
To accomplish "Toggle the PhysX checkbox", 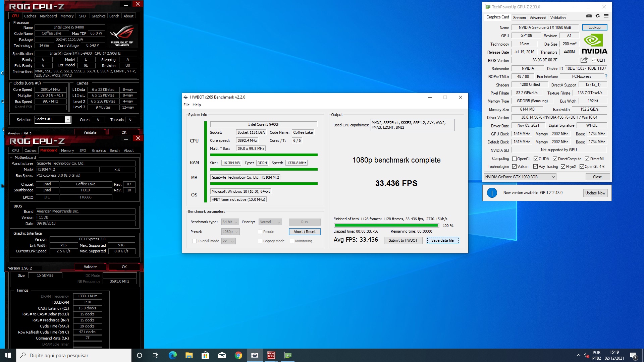I will click(x=563, y=167).
